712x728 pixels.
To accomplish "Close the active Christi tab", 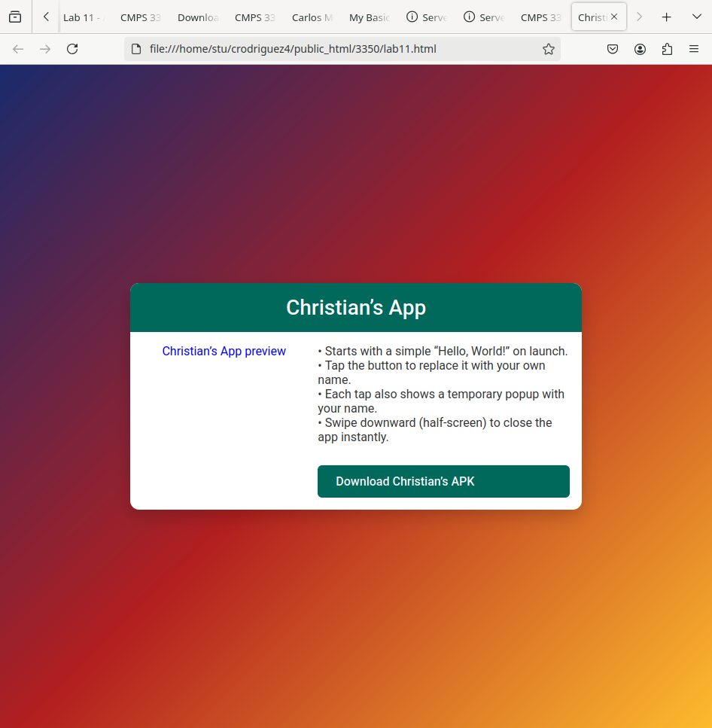I will click(614, 17).
